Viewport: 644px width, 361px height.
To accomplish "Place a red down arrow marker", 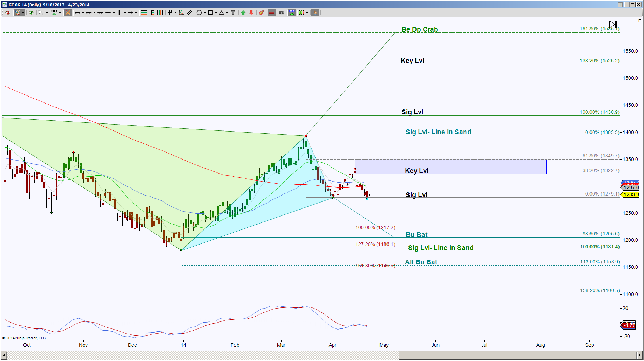I will click(x=251, y=13).
